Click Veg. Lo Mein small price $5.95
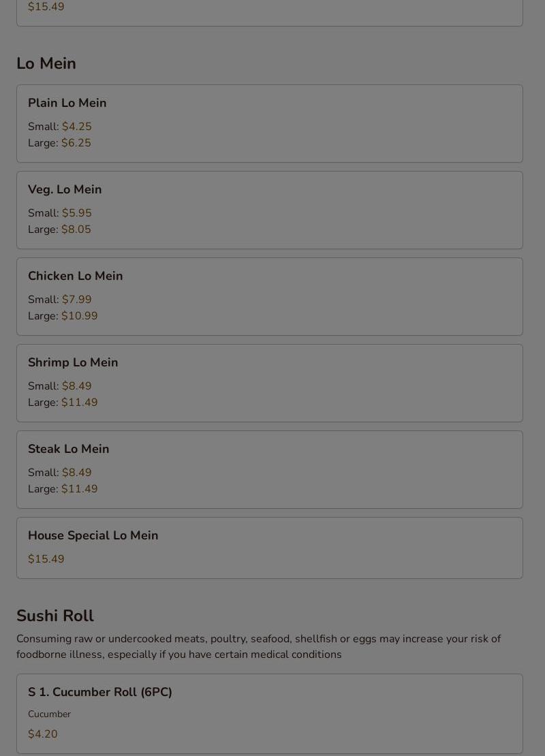The image size is (545, 756). (x=77, y=212)
